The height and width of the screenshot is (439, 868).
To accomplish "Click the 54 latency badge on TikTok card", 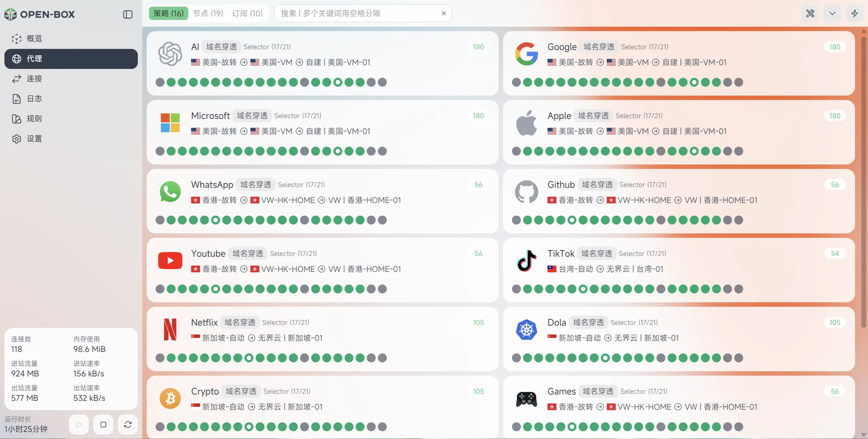I will point(835,254).
